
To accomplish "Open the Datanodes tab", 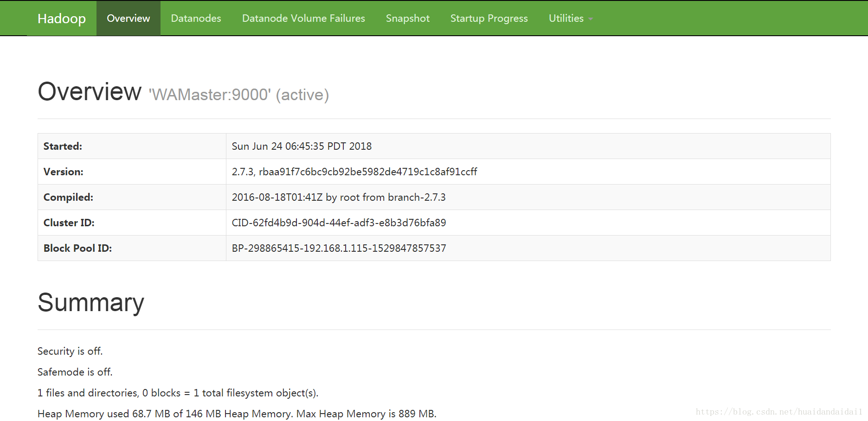I will tap(196, 18).
